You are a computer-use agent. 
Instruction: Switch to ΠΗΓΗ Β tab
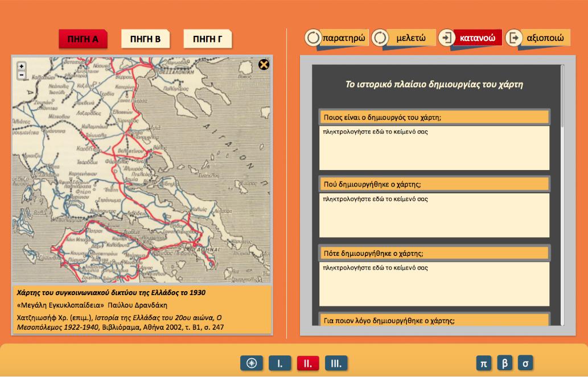coord(145,39)
